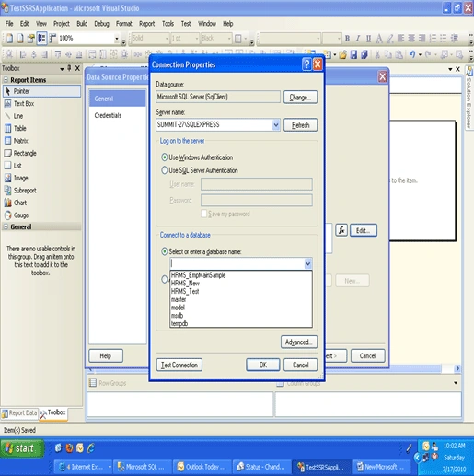Screen dimensions: 474x476
Task: Open the Project menu
Action: click(62, 24)
